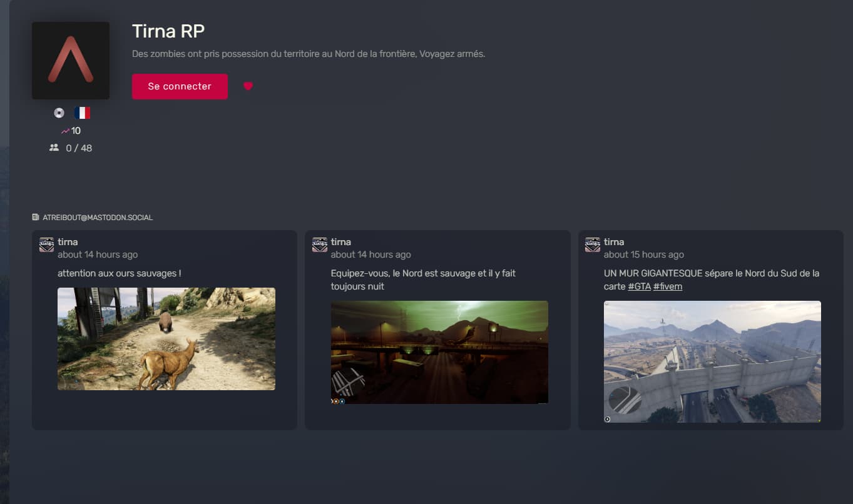Favorite the Tirna RP server with the heart
This screenshot has height=504, width=853.
click(248, 86)
